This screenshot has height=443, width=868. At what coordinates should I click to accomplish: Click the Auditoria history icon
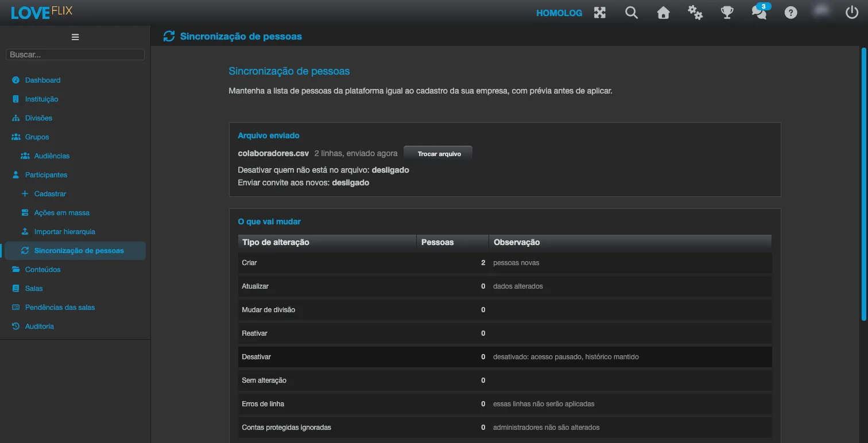coord(16,327)
